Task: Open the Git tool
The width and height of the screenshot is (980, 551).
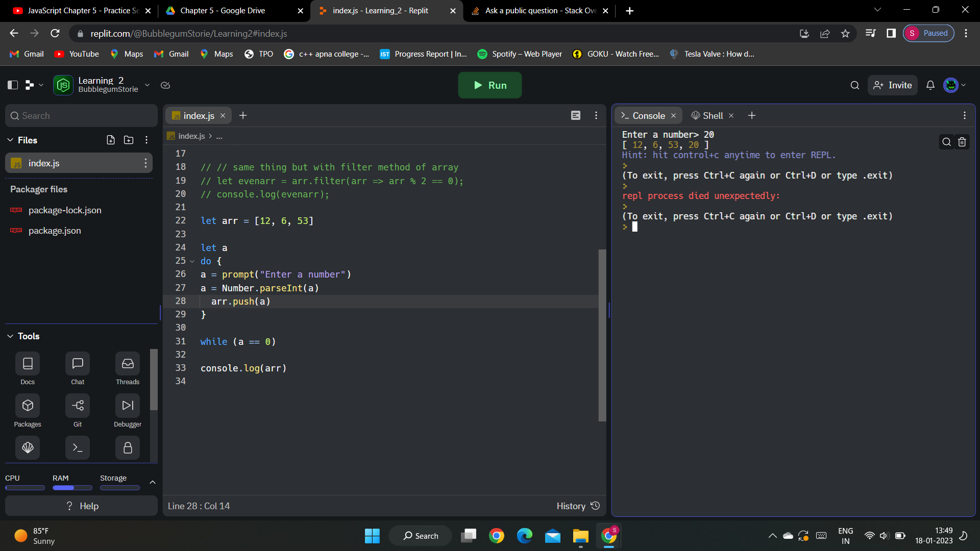Action: 78,411
